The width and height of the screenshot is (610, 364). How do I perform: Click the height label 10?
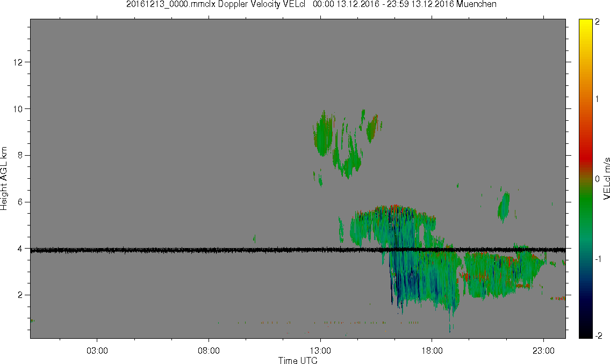pos(18,109)
